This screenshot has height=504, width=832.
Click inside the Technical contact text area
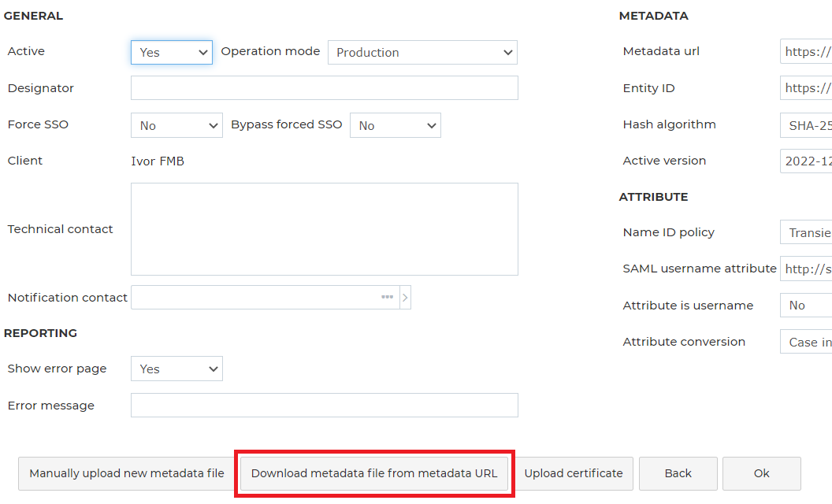click(x=324, y=229)
